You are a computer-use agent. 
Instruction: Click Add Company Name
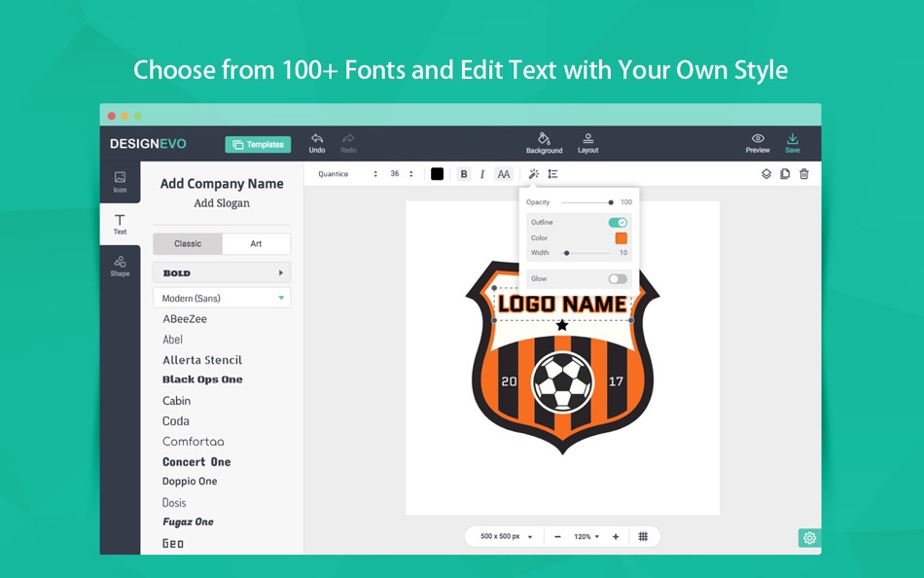tap(222, 184)
